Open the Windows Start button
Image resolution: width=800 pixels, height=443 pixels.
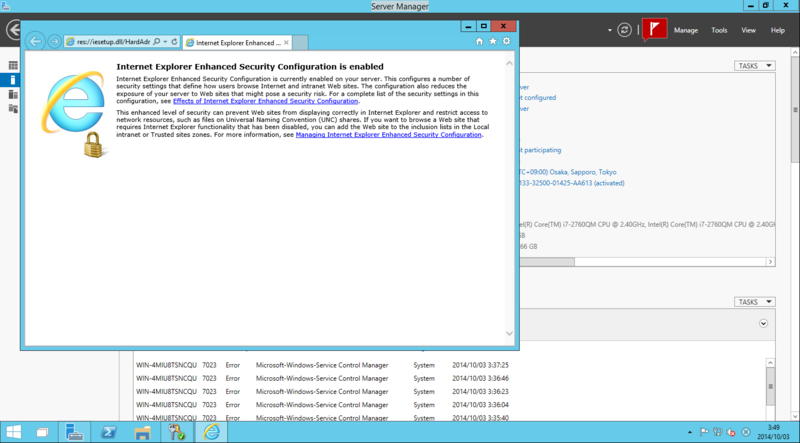(14, 432)
